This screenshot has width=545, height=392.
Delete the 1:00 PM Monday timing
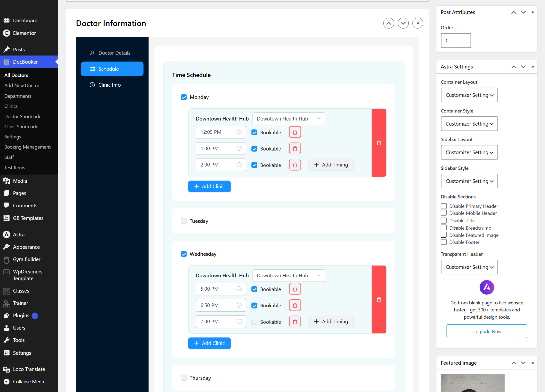click(295, 149)
